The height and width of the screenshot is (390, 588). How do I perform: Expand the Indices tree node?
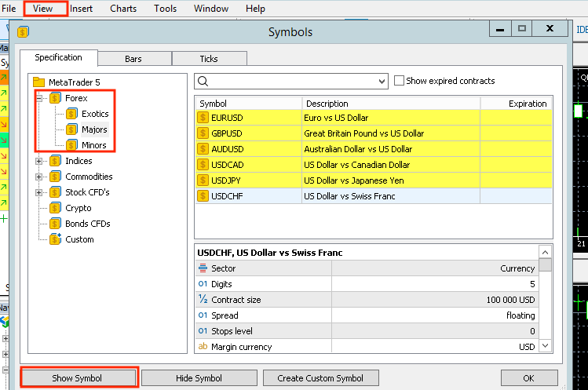39,161
